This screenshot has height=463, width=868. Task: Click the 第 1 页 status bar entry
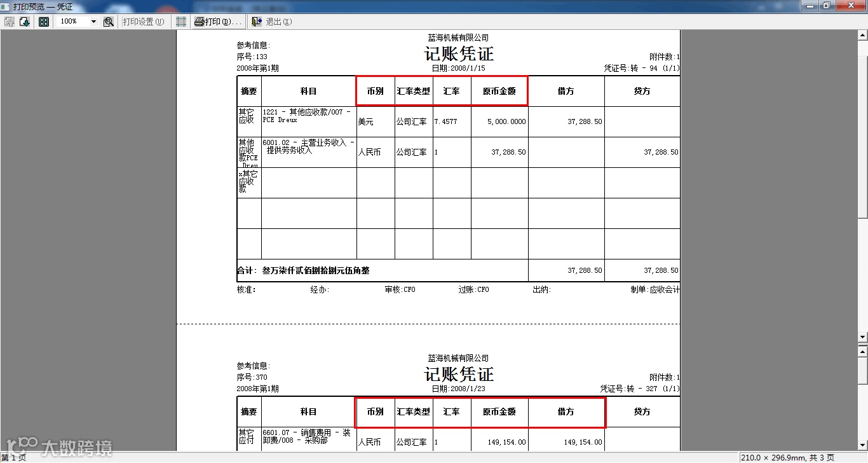pos(14,457)
